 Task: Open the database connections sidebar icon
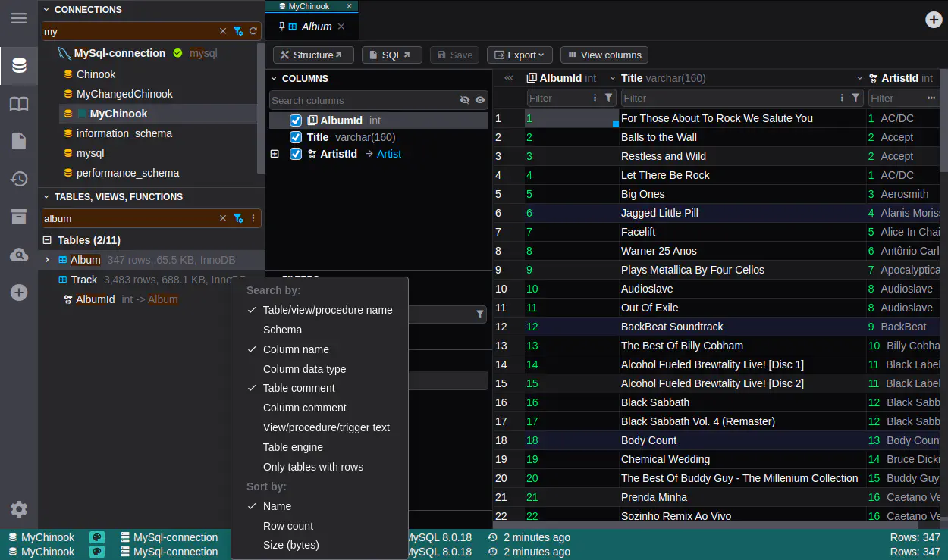pyautogui.click(x=19, y=66)
